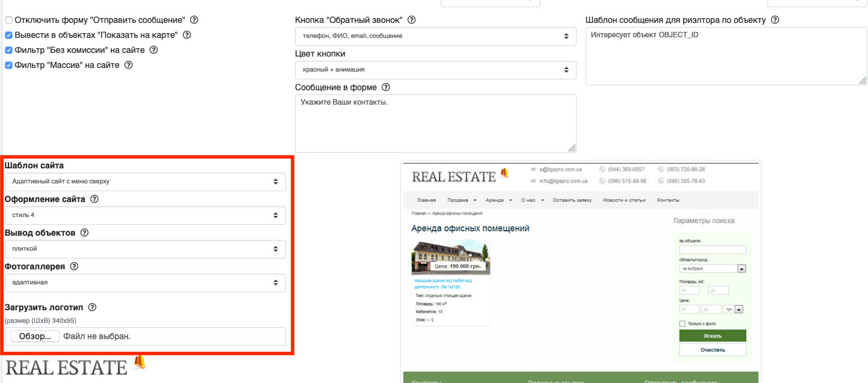Open the "Шаблон сайта" dropdown
The width and height of the screenshot is (868, 383).
coord(145,182)
